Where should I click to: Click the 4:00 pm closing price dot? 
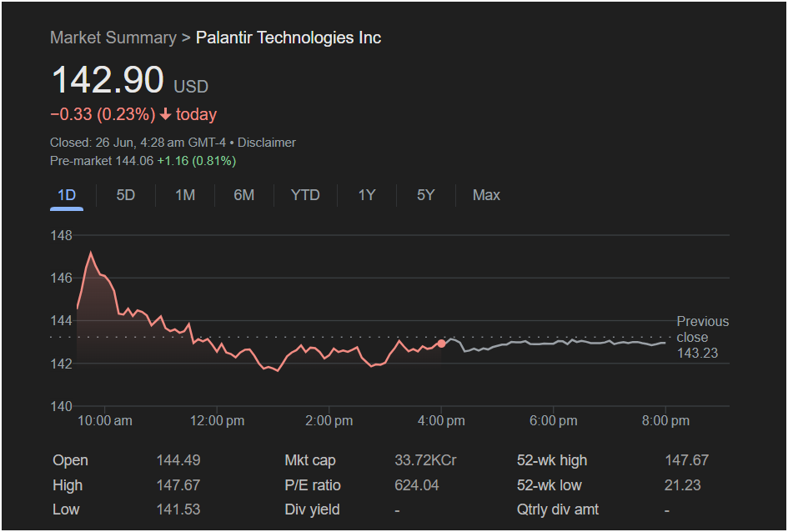[441, 344]
